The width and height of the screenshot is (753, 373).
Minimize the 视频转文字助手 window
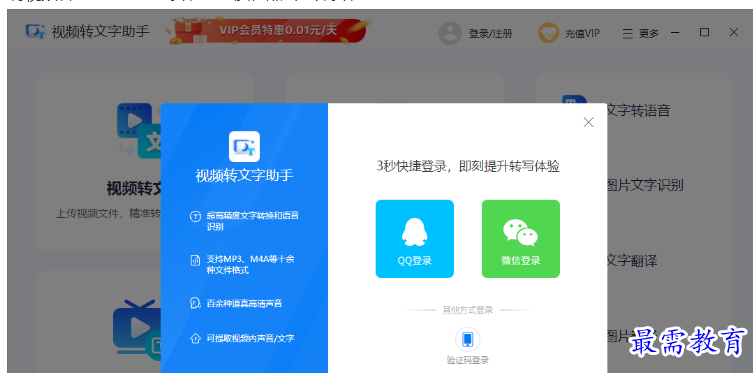click(675, 33)
